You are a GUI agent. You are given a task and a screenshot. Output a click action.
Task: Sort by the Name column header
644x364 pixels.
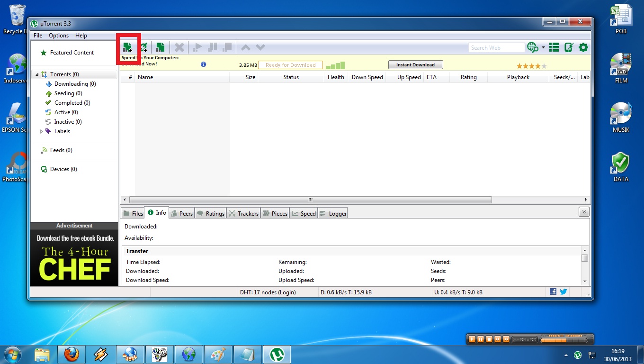tap(182, 77)
